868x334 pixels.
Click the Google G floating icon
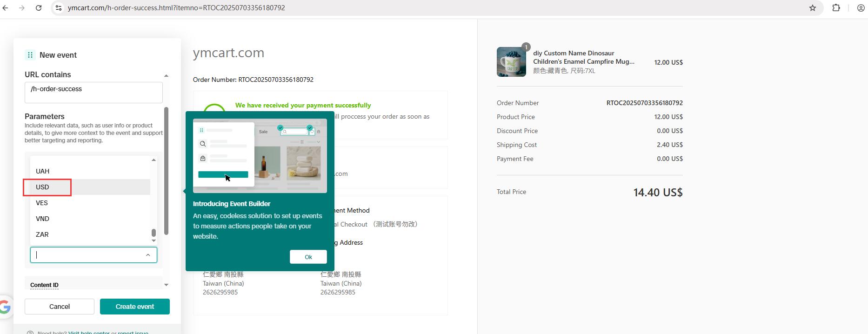[5, 307]
